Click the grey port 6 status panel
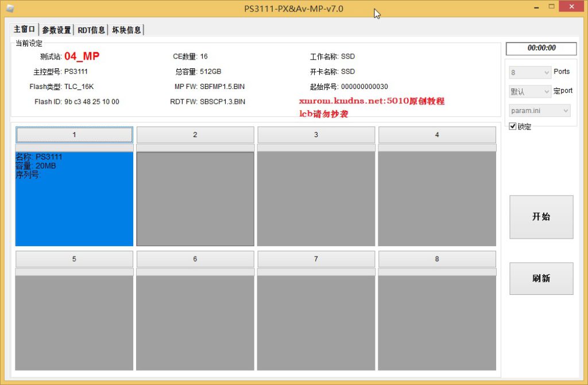The height and width of the screenshot is (385, 588). coord(195,322)
